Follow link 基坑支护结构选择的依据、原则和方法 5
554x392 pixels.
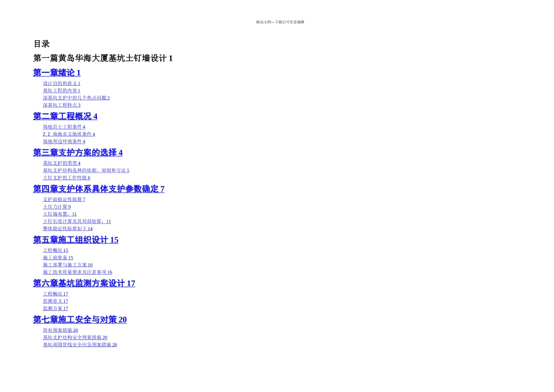pos(86,171)
